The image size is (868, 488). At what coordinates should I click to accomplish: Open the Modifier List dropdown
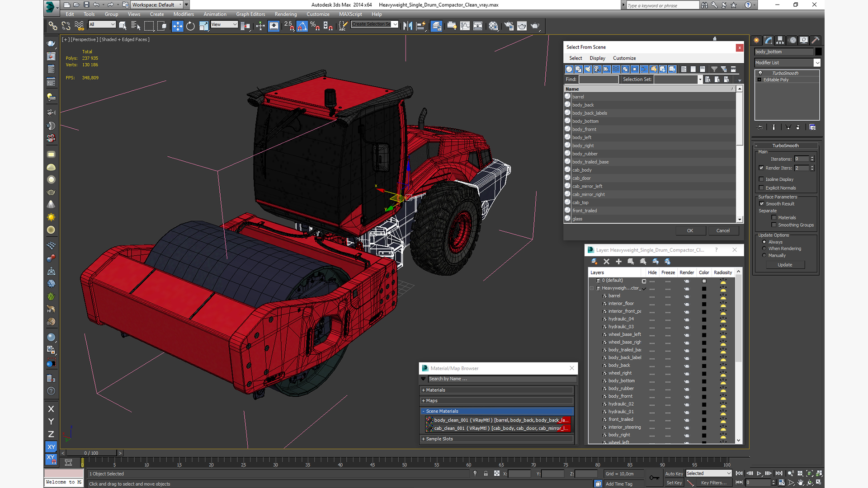click(817, 63)
